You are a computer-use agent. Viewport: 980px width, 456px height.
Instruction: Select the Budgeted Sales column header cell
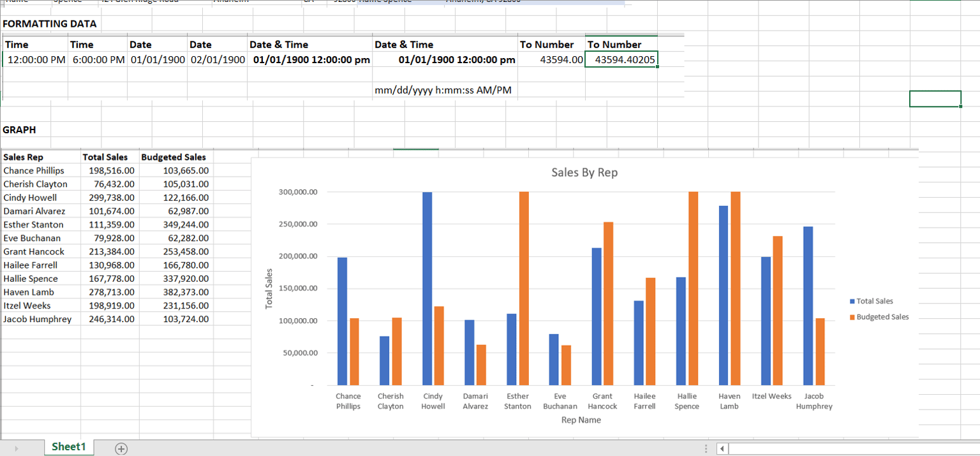[x=176, y=157]
